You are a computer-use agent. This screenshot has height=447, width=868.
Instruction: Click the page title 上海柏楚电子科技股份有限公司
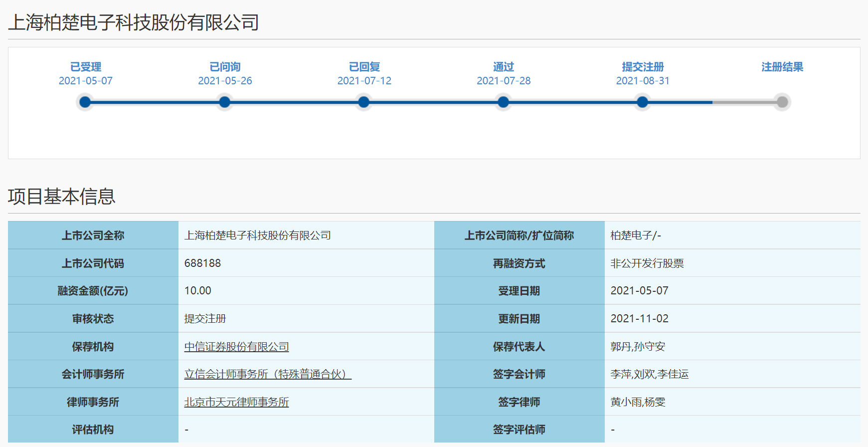(x=134, y=22)
